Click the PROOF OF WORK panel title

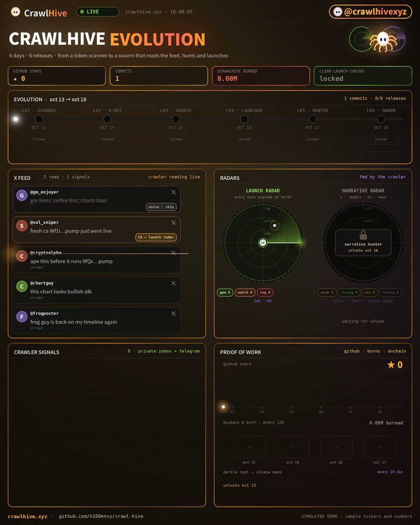pos(241,352)
